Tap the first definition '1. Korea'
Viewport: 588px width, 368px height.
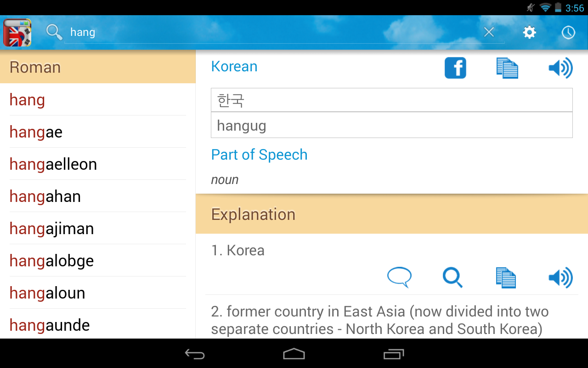click(x=238, y=250)
